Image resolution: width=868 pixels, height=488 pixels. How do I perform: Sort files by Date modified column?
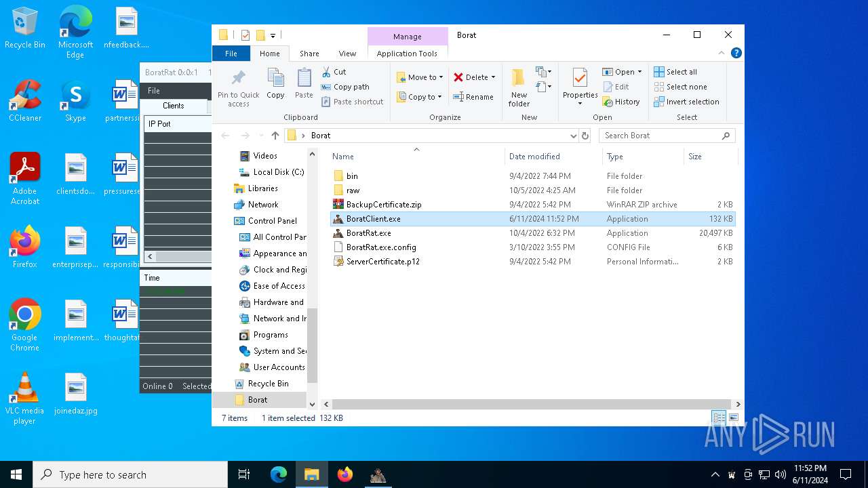(x=553, y=157)
